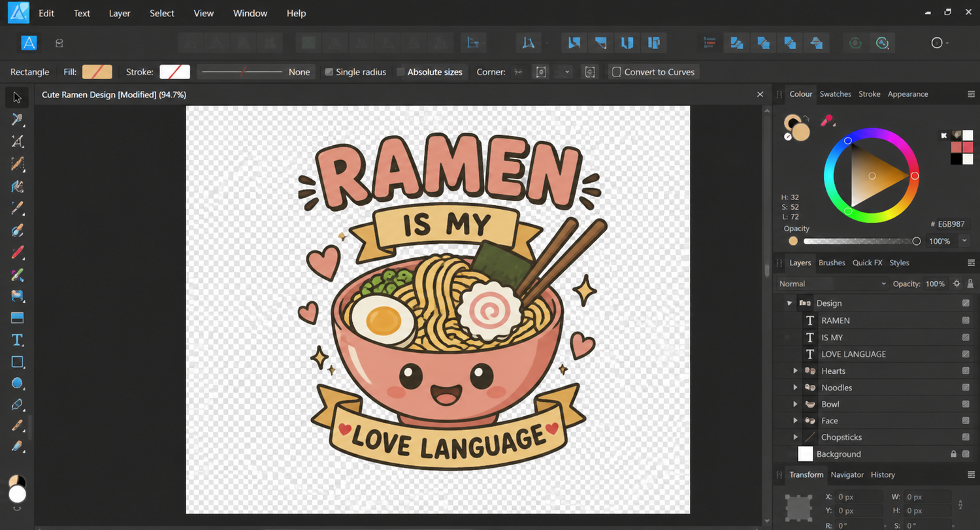Toggle visibility checkbox of Bowl layer

point(966,404)
